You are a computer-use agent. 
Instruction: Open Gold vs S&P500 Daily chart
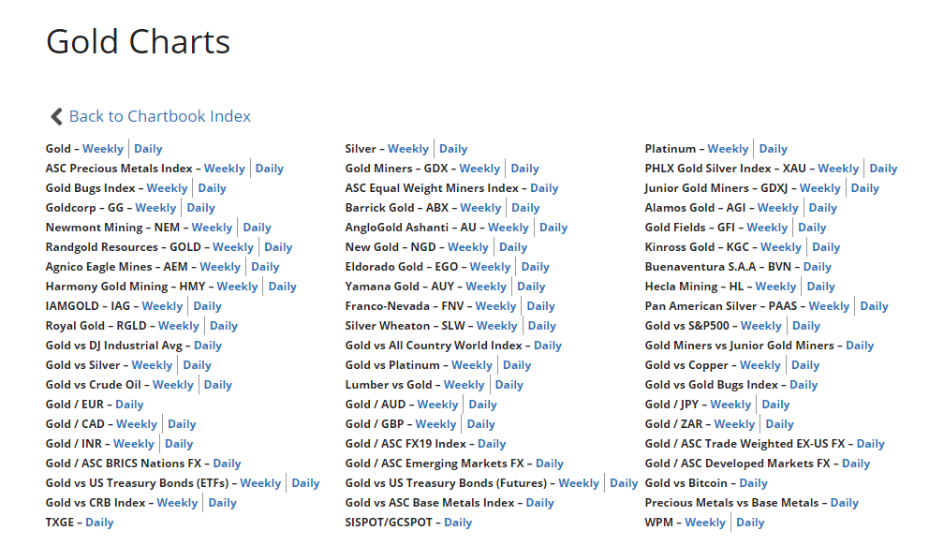coord(806,325)
